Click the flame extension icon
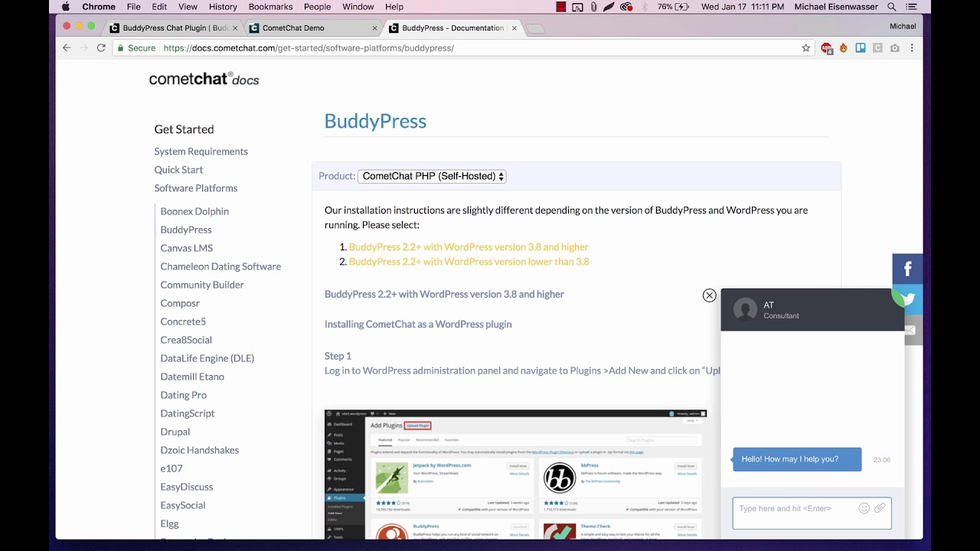 click(844, 47)
